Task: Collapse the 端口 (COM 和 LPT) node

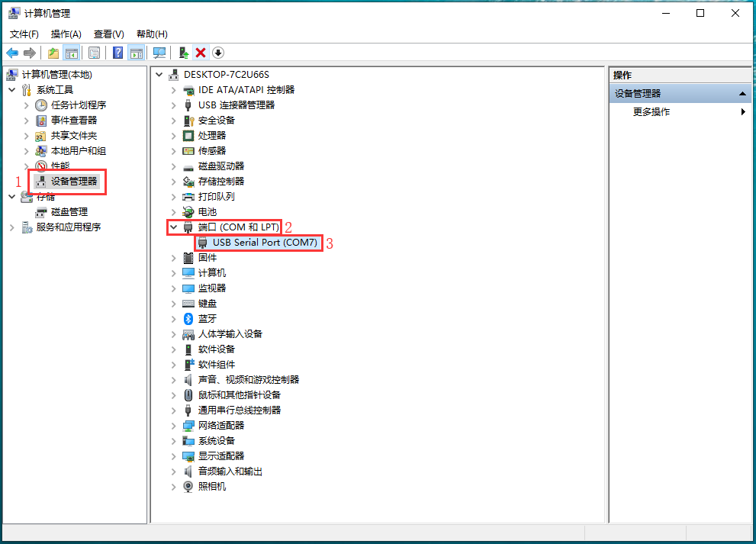Action: [x=173, y=227]
